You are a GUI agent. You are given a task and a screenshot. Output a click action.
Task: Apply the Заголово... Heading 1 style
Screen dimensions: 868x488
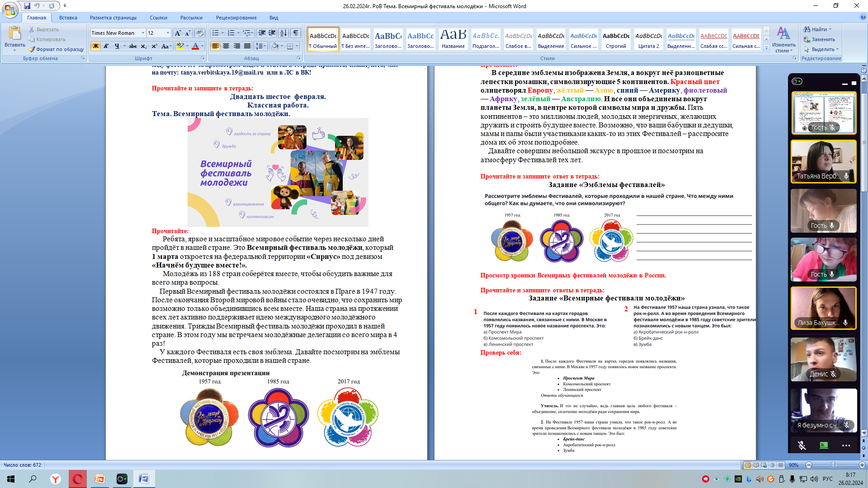coord(388,39)
